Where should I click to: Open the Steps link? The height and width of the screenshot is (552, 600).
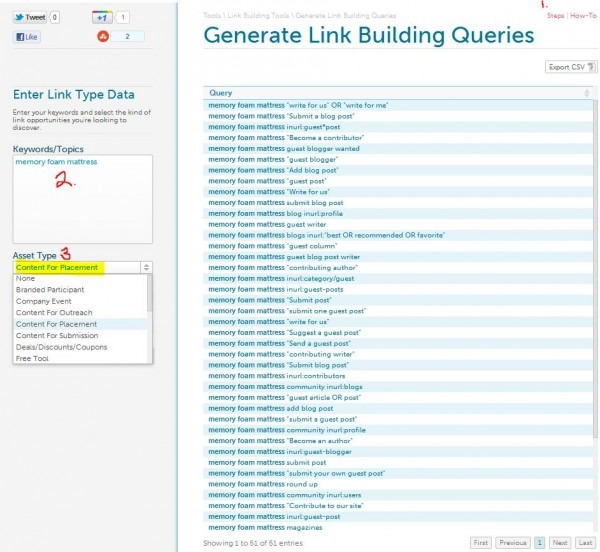[x=555, y=16]
